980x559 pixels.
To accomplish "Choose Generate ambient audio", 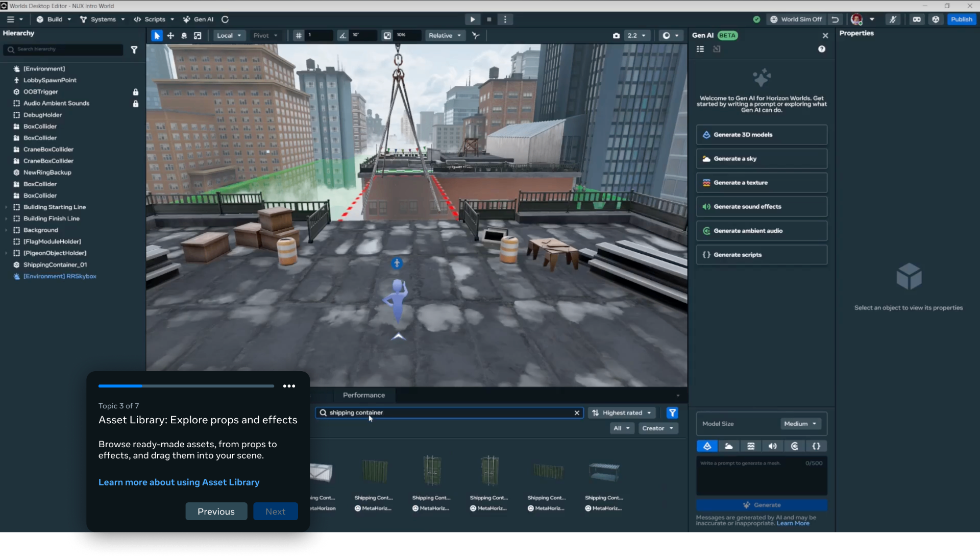I will [762, 231].
